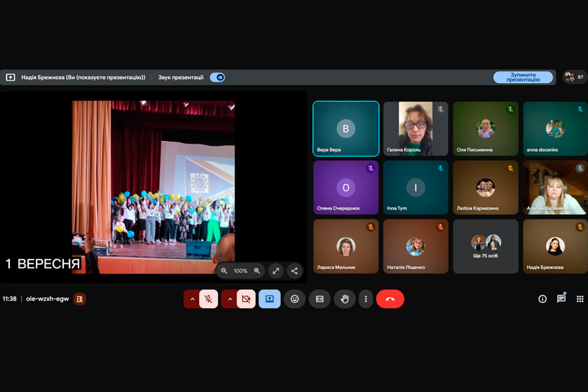Select the Надія Брежнєва tile
Screen dimensions: 588x392
(x=555, y=246)
